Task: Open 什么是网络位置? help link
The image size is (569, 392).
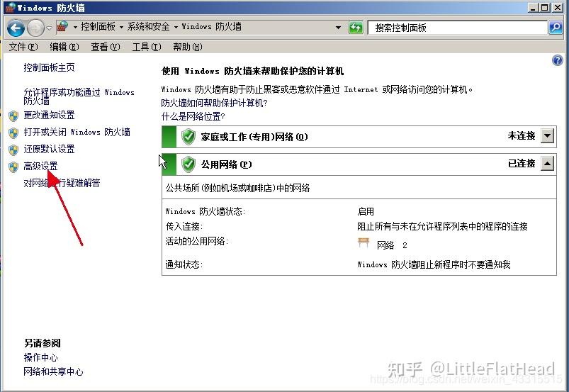Action: tap(193, 116)
